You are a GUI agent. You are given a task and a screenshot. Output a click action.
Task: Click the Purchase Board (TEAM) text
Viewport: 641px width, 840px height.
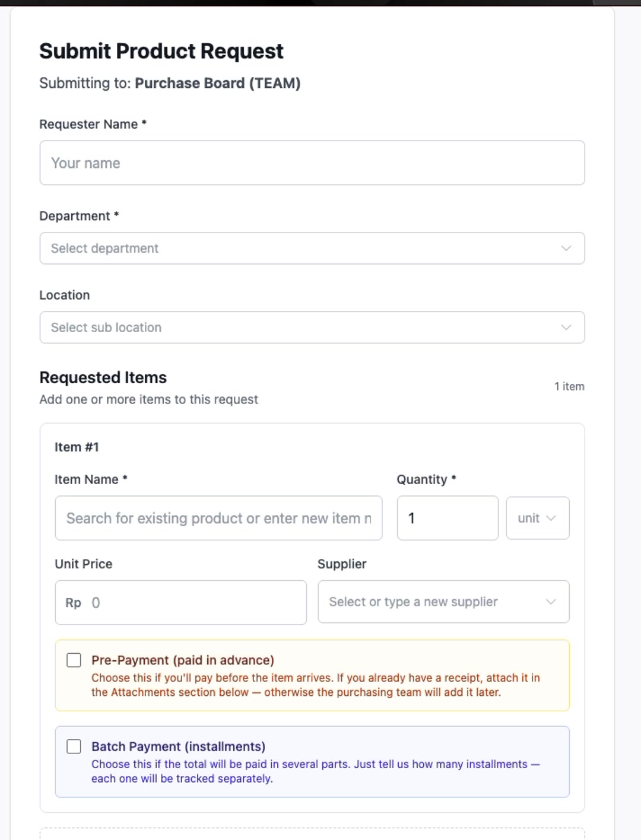[218, 83]
